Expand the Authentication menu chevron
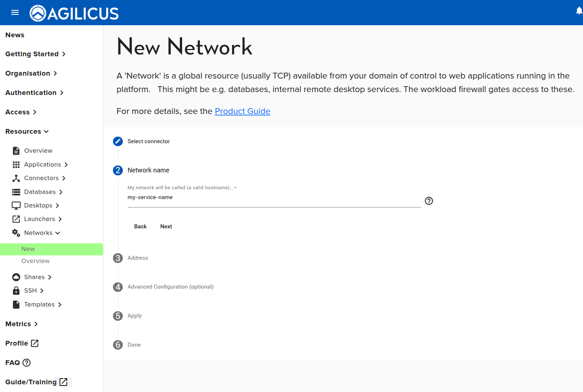Viewport: 583px width, 392px height. [x=62, y=93]
